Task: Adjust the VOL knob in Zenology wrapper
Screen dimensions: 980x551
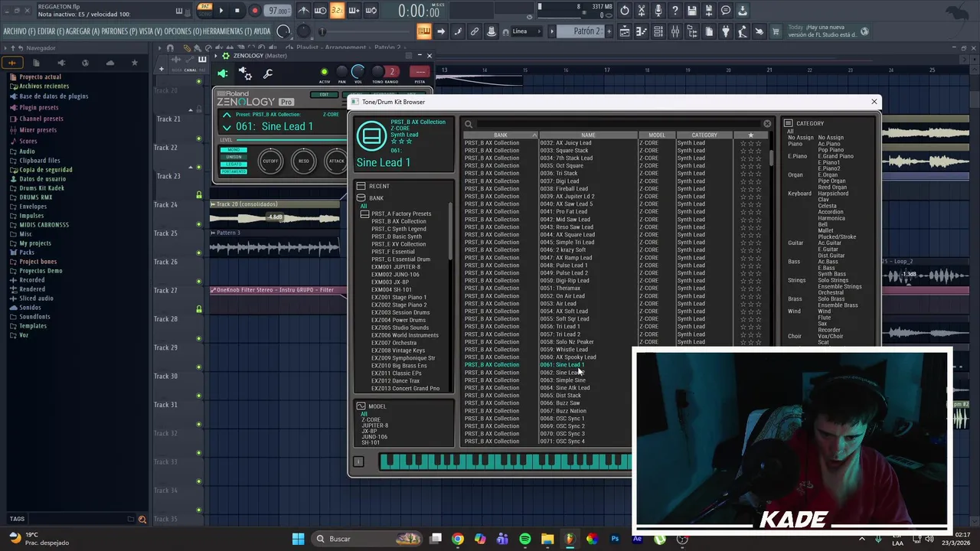Action: [358, 72]
